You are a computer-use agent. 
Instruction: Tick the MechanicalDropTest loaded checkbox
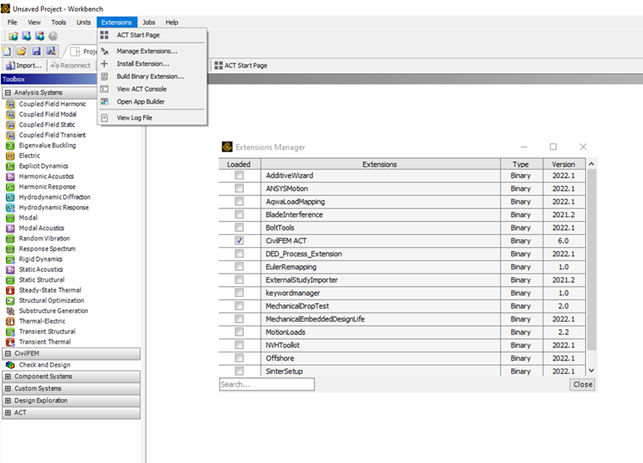[239, 306]
